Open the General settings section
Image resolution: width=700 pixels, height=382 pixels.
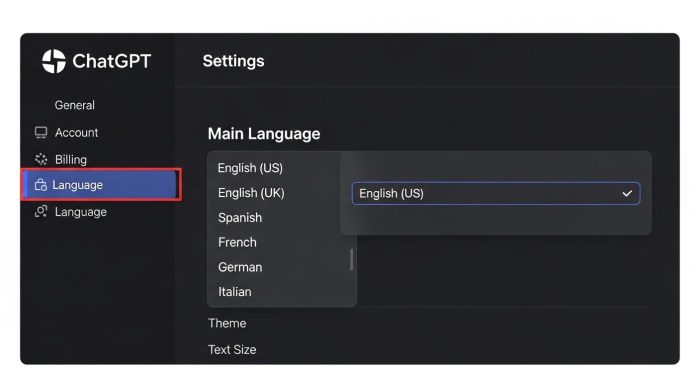pos(75,105)
